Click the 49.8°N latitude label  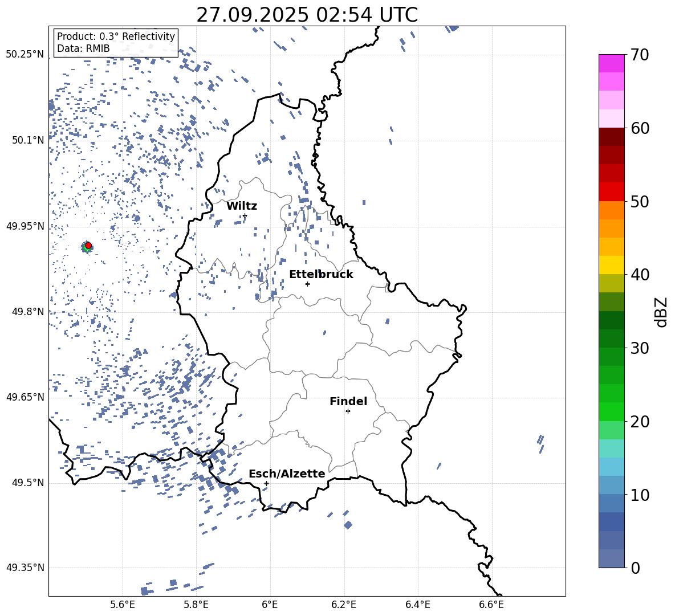[28, 312]
